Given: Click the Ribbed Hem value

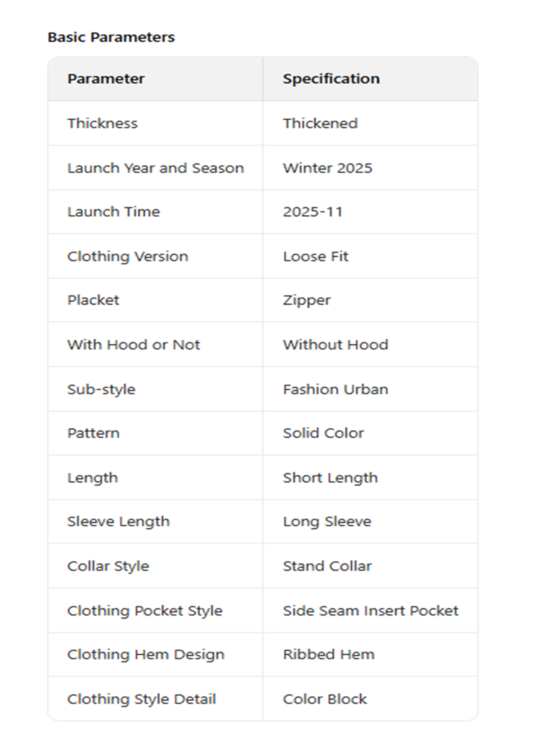Looking at the screenshot, I should [x=328, y=654].
